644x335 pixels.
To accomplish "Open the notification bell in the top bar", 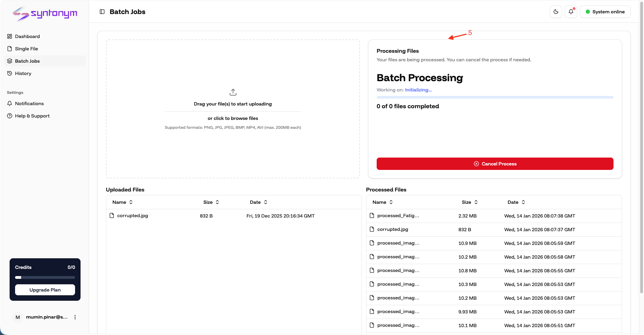I will tap(570, 11).
